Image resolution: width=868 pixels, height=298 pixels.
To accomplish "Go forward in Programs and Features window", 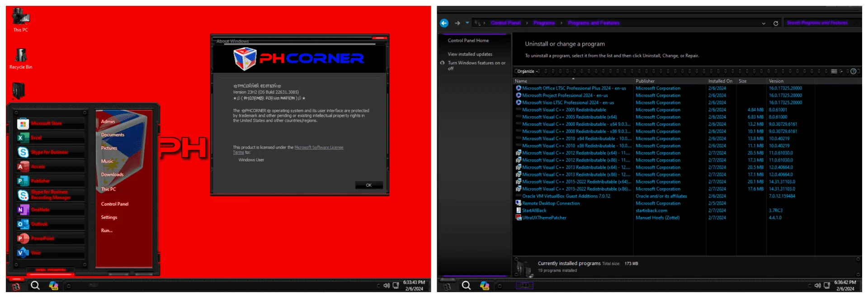I will (x=458, y=23).
